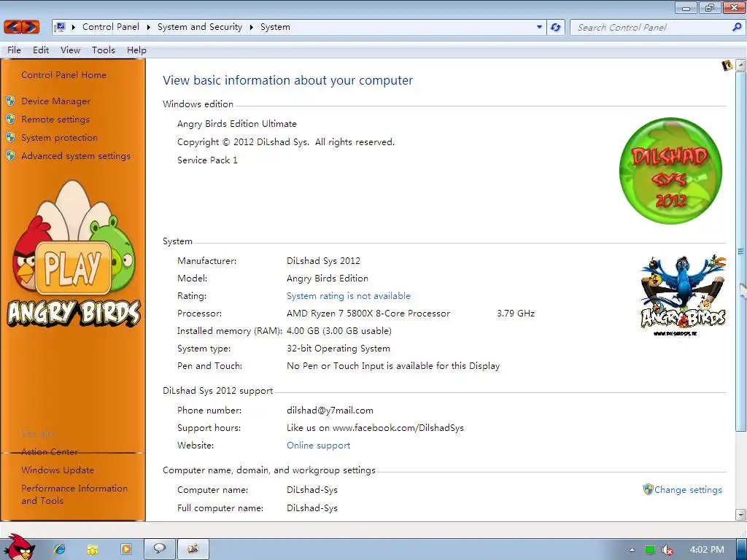Click the AMD Ryzen 7 5800X processor text

click(x=368, y=314)
